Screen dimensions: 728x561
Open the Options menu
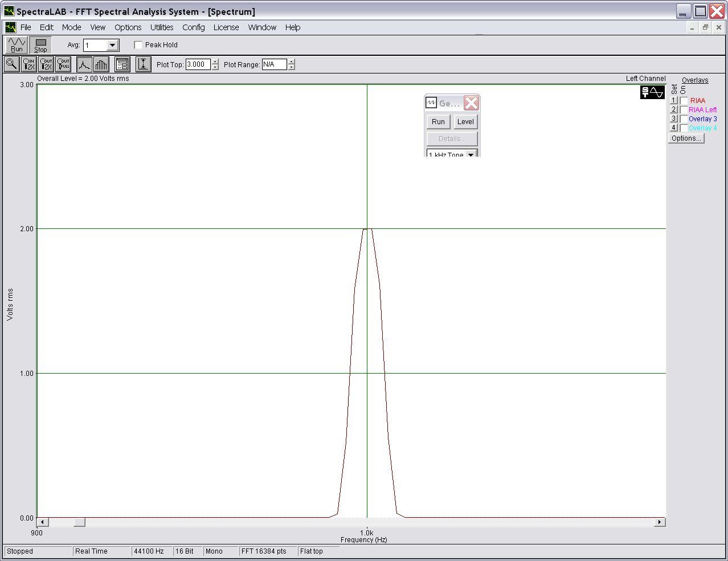pos(128,27)
